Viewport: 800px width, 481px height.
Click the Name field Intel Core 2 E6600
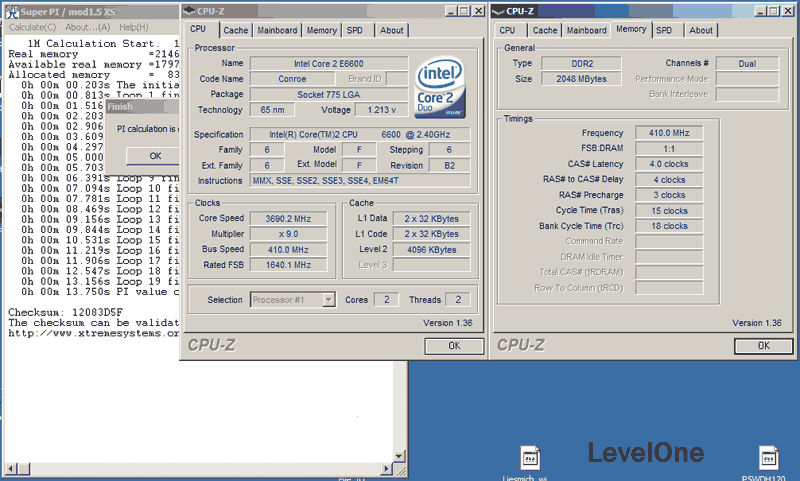click(x=329, y=64)
